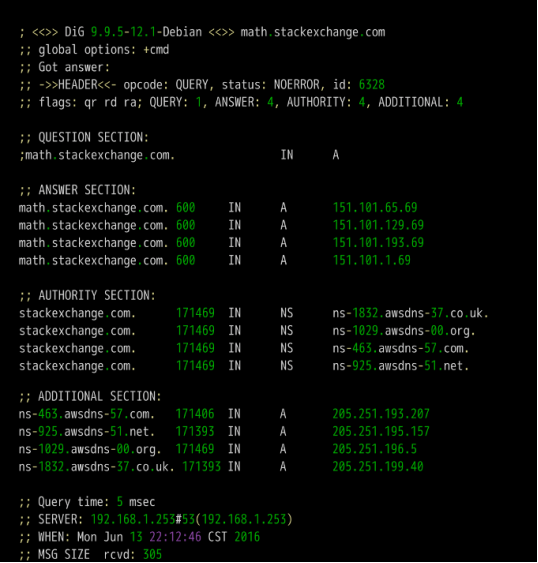
Task: Click the ADDITIONAL SECTION heading
Action: click(x=100, y=396)
